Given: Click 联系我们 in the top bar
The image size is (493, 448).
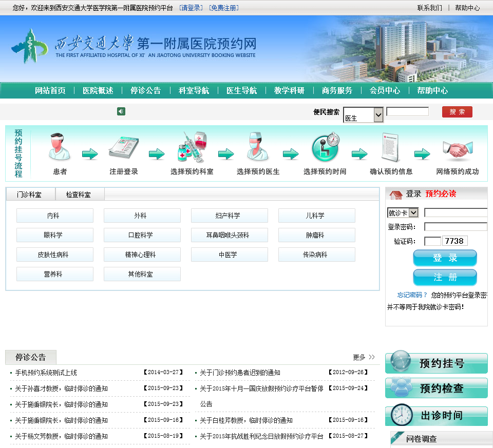Looking at the screenshot, I should tap(429, 8).
